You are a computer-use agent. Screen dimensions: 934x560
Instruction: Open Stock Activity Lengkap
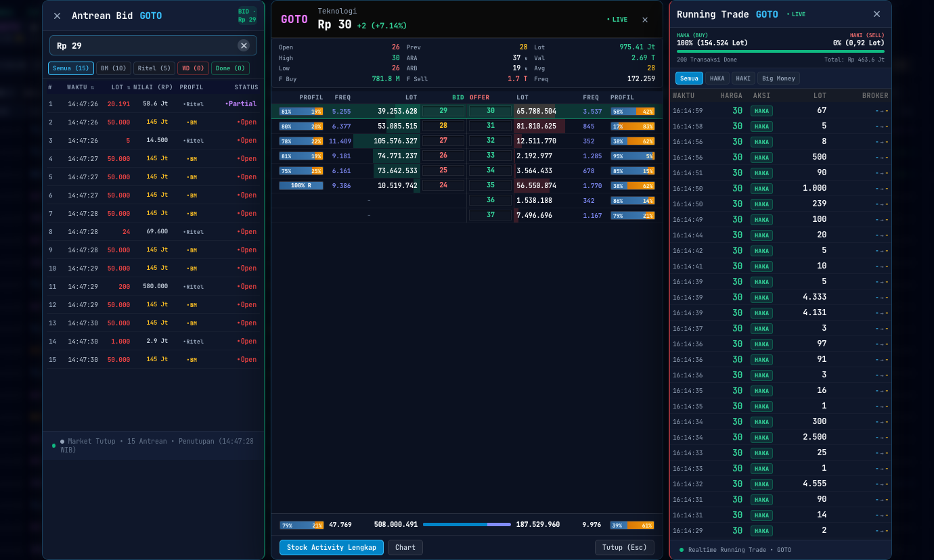point(332,547)
